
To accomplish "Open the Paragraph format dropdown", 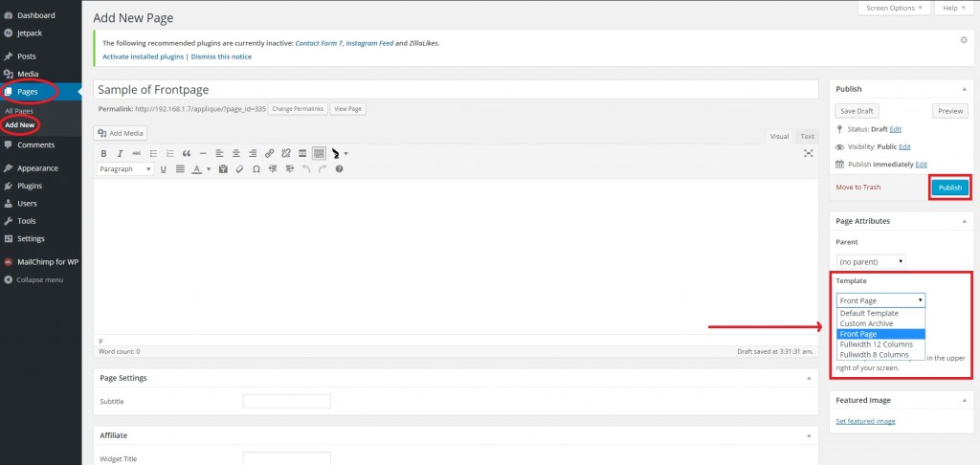I will [x=125, y=169].
